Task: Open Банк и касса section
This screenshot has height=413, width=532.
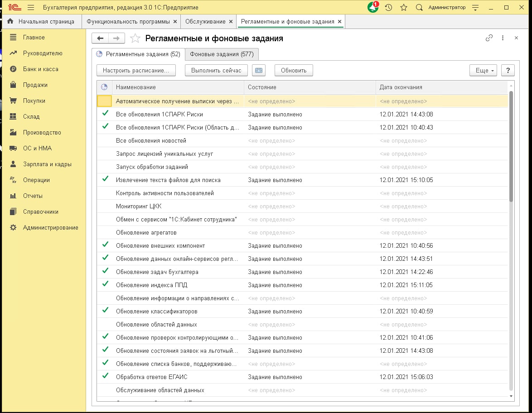Action: point(41,69)
